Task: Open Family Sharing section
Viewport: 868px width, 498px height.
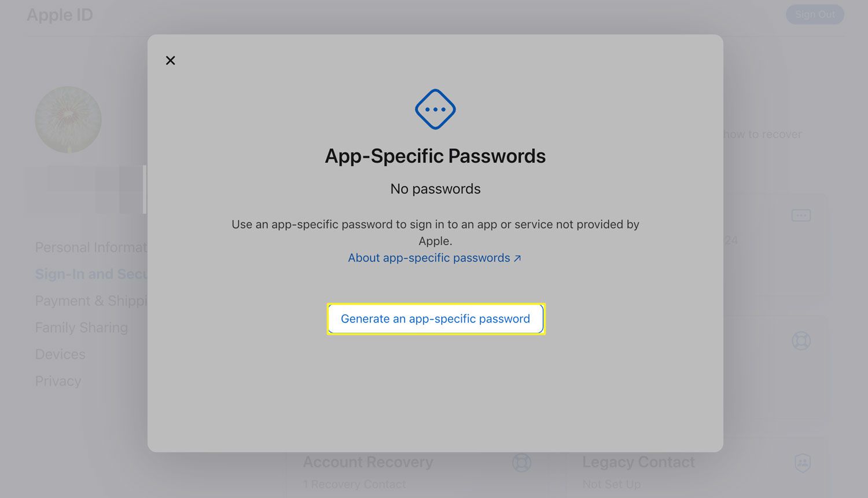Action: coord(82,328)
